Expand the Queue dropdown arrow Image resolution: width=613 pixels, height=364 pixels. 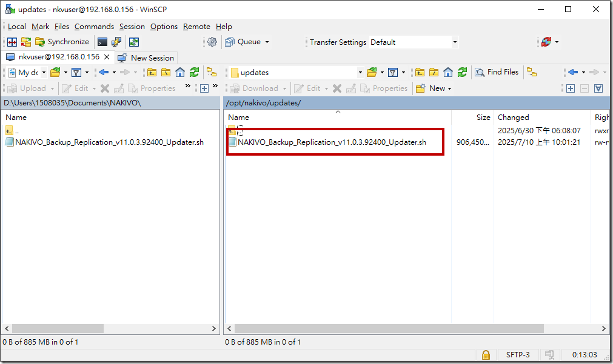pyautogui.click(x=267, y=42)
